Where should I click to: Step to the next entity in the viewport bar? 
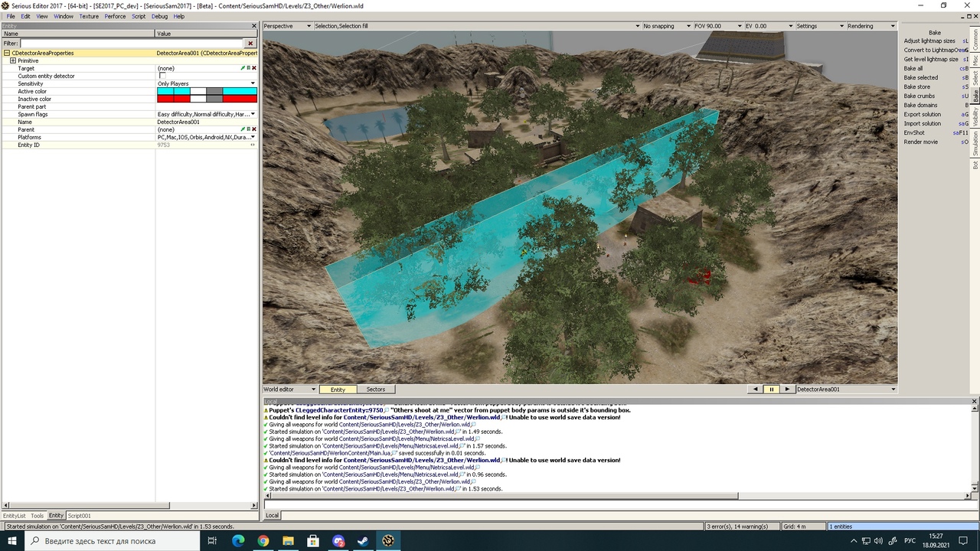pos(787,390)
